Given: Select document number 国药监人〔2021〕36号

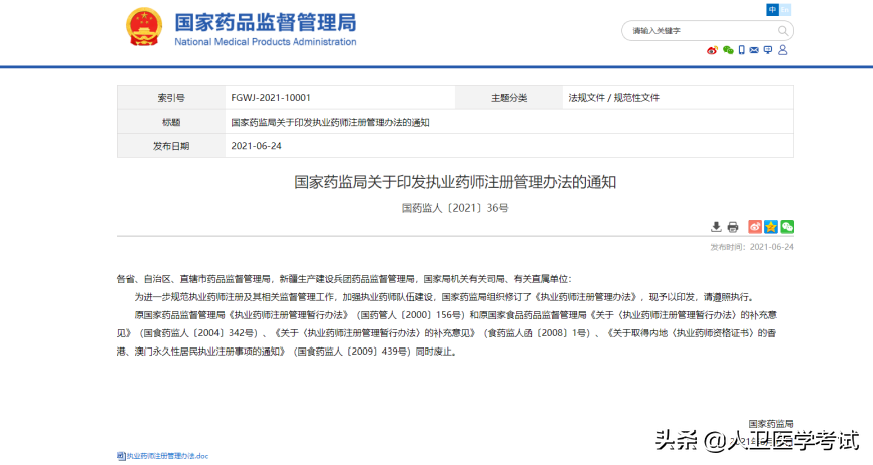Looking at the screenshot, I should (455, 208).
